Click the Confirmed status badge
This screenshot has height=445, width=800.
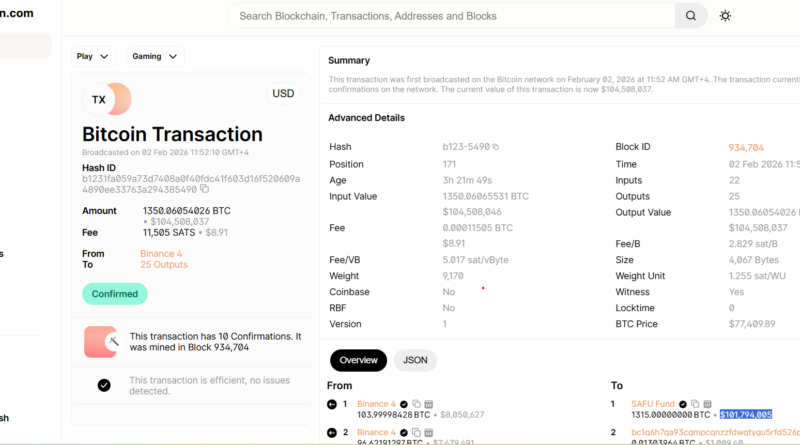pyautogui.click(x=115, y=294)
